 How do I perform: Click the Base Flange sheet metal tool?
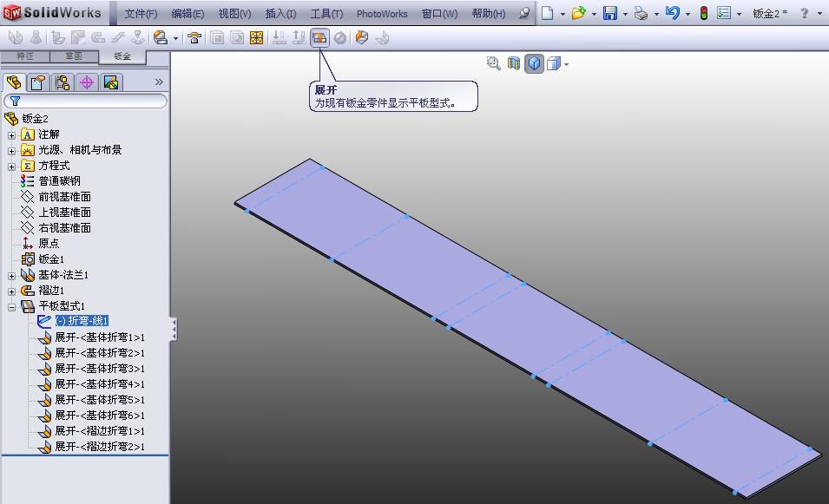pos(16,37)
